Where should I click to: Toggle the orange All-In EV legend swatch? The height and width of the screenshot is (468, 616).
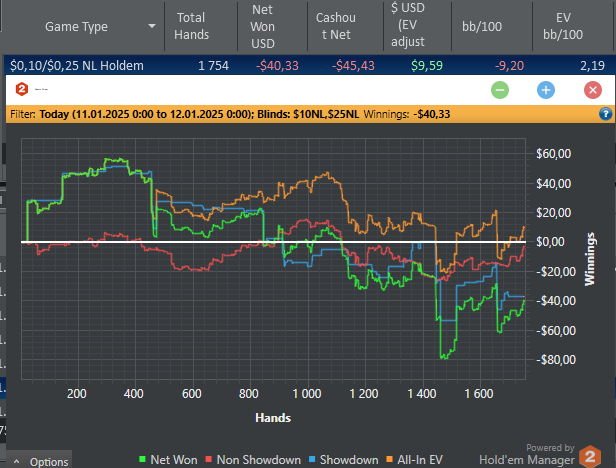389,459
